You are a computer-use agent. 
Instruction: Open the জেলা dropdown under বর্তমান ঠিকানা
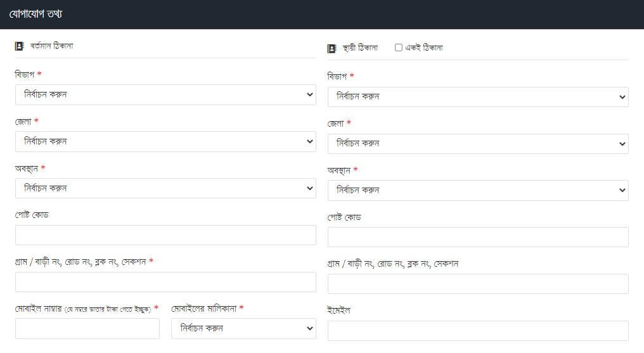[165, 141]
